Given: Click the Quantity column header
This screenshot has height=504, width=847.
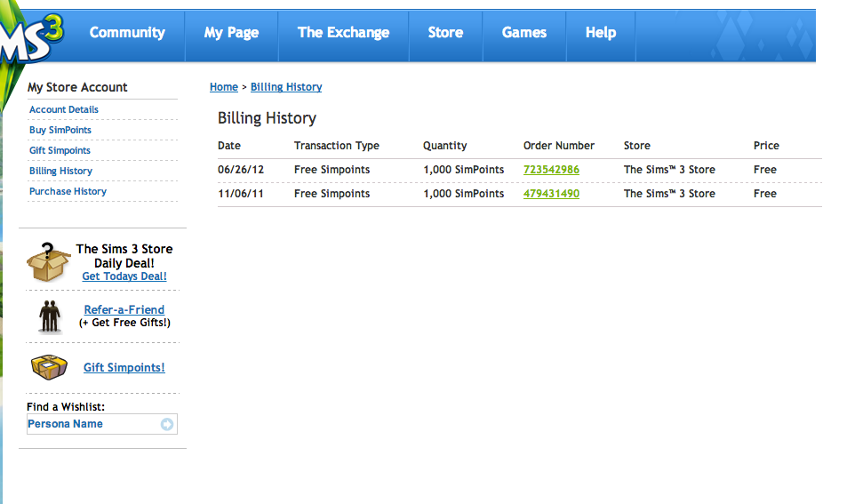Looking at the screenshot, I should (x=444, y=146).
